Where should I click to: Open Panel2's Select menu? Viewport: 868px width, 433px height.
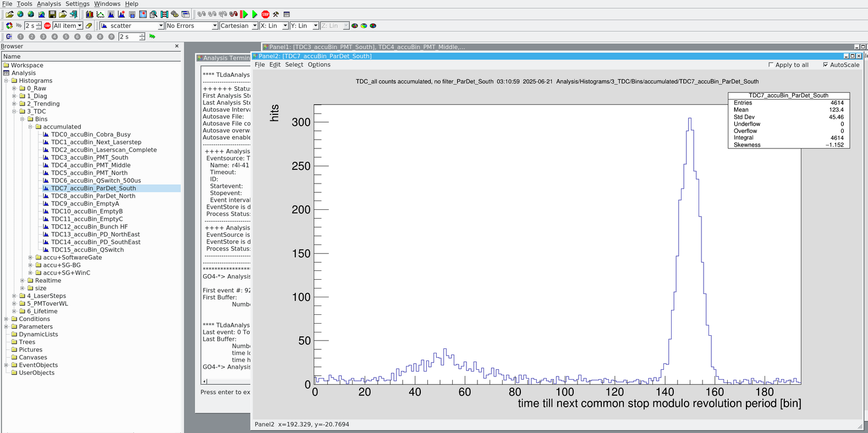click(x=294, y=65)
